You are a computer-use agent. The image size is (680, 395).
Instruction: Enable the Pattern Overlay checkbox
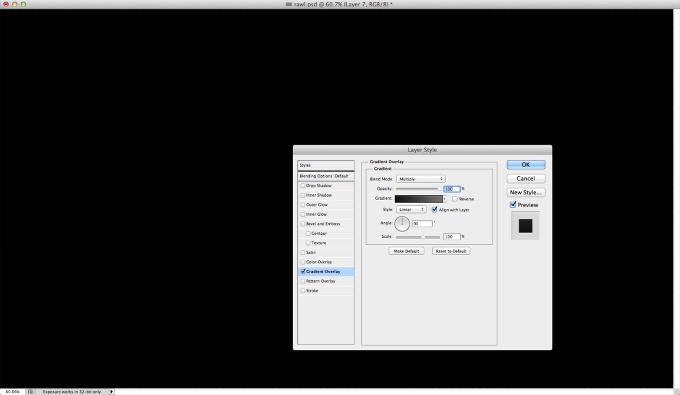click(303, 281)
